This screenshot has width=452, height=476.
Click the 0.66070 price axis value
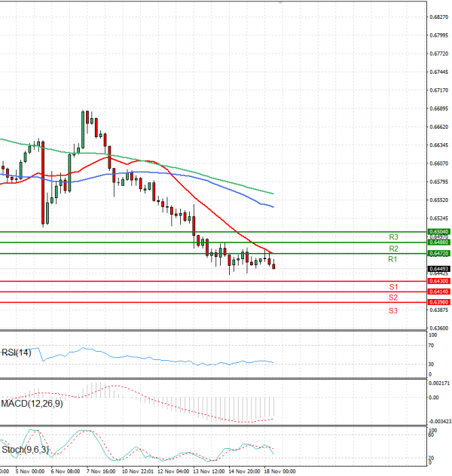439,163
